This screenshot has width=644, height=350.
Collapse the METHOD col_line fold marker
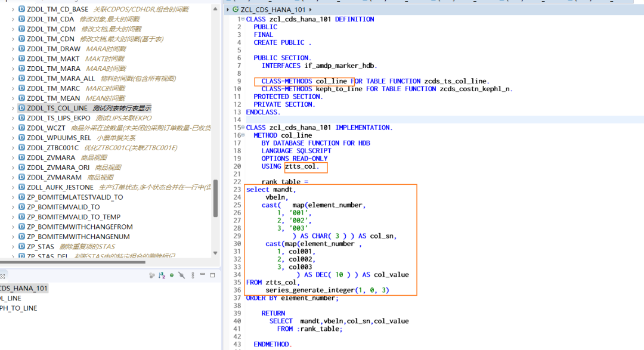243,135
